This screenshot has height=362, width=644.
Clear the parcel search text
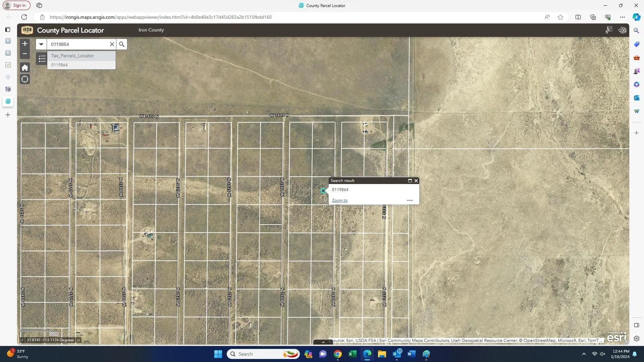pos(112,44)
